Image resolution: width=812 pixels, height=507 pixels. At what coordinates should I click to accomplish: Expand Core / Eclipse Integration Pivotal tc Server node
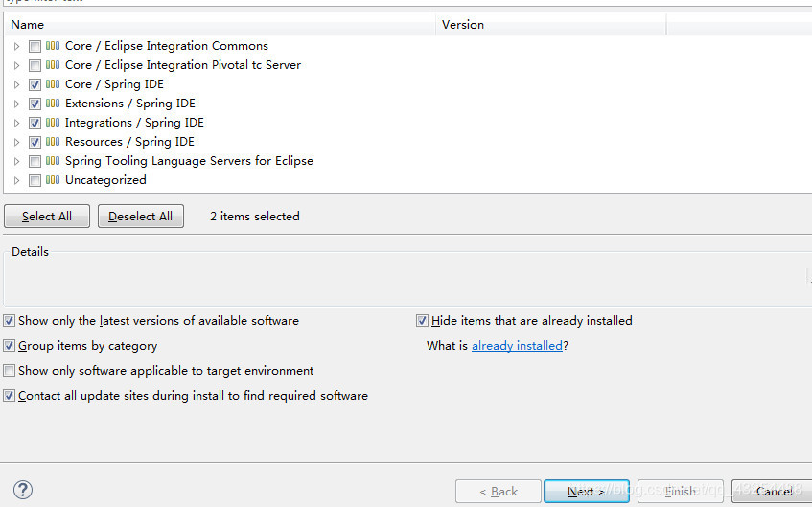pos(16,66)
